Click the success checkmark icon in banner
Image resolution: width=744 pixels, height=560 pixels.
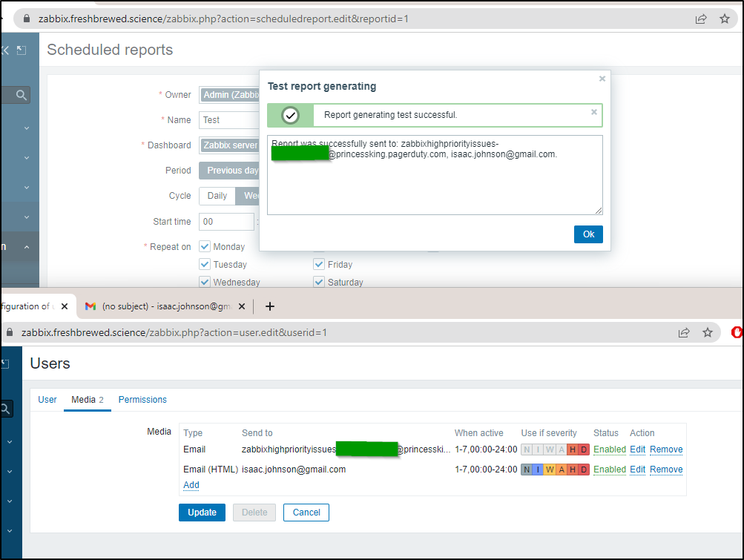pyautogui.click(x=290, y=115)
